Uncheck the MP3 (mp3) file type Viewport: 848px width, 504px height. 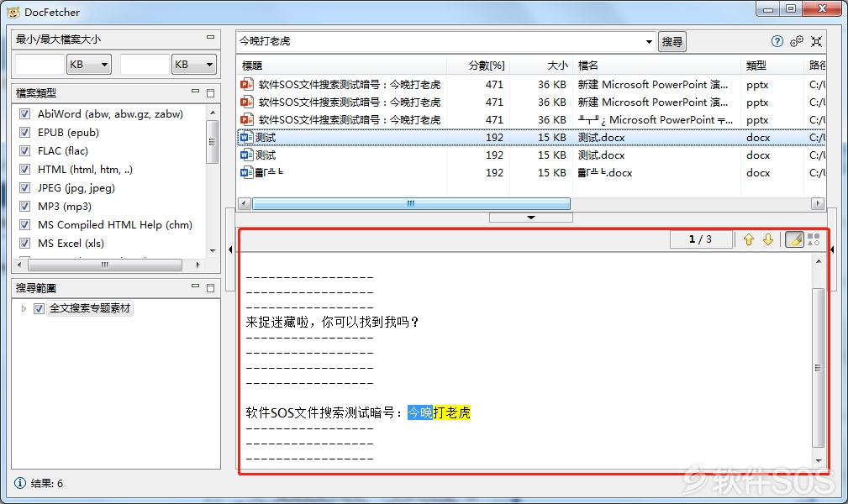[25, 207]
